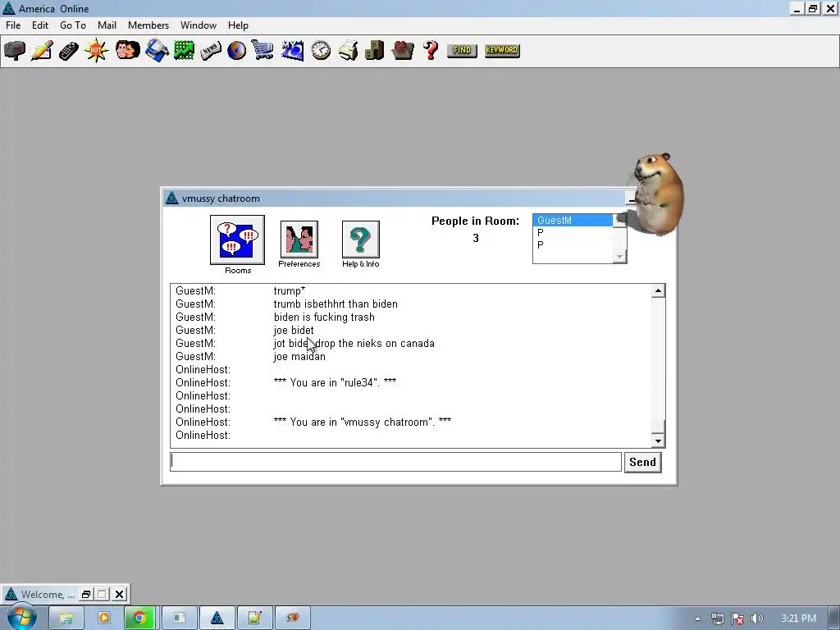The height and width of the screenshot is (630, 840).
Task: Open the Members menu
Action: click(x=148, y=25)
